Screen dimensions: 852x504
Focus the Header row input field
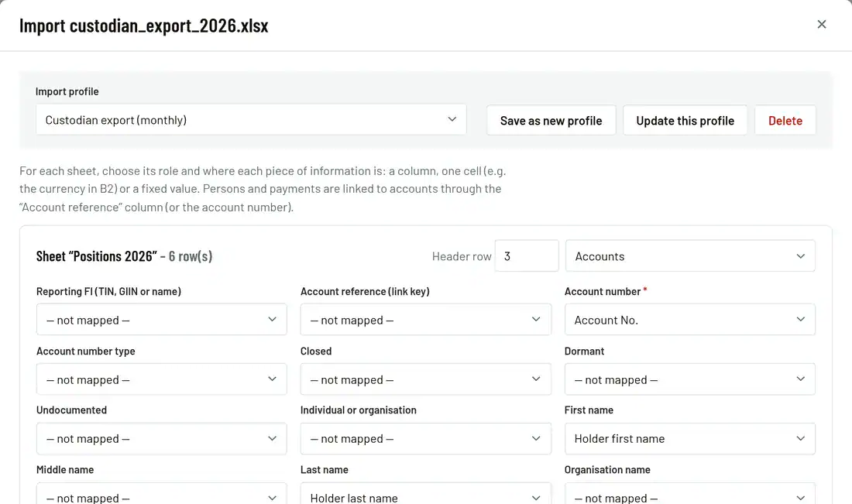[527, 255]
